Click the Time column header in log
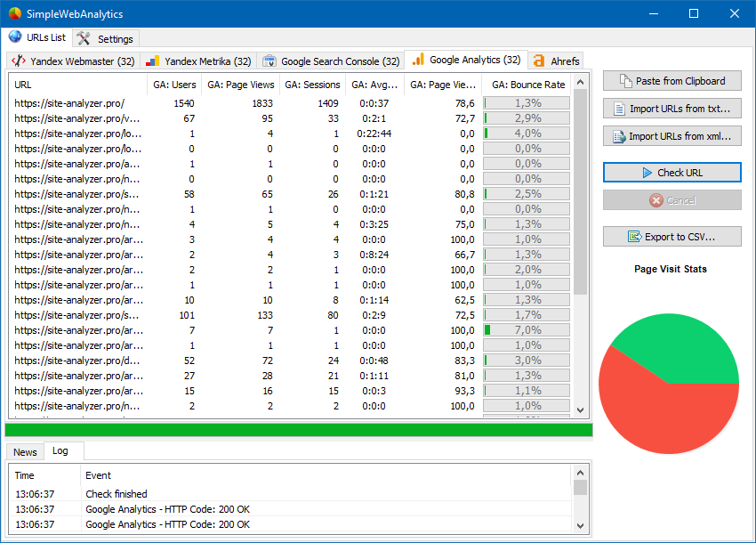The width and height of the screenshot is (756, 543). point(44,475)
